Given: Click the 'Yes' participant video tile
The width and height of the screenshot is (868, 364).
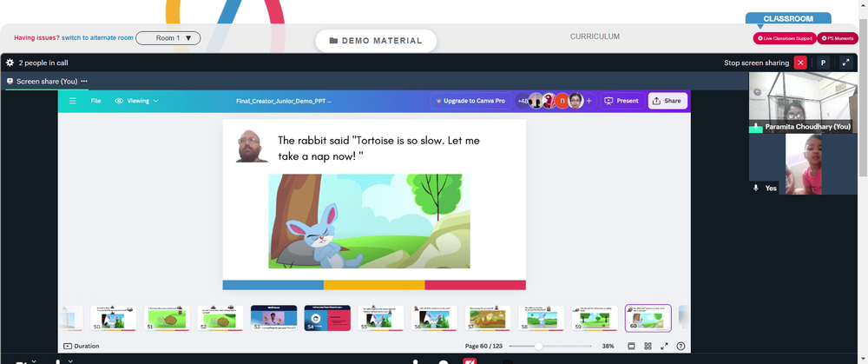Looking at the screenshot, I should tap(803, 164).
